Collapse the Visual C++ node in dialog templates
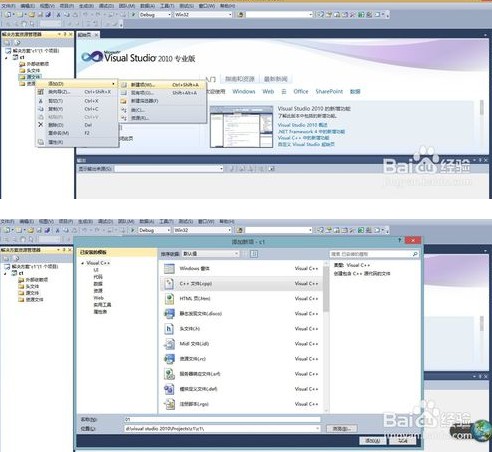 [x=82, y=263]
